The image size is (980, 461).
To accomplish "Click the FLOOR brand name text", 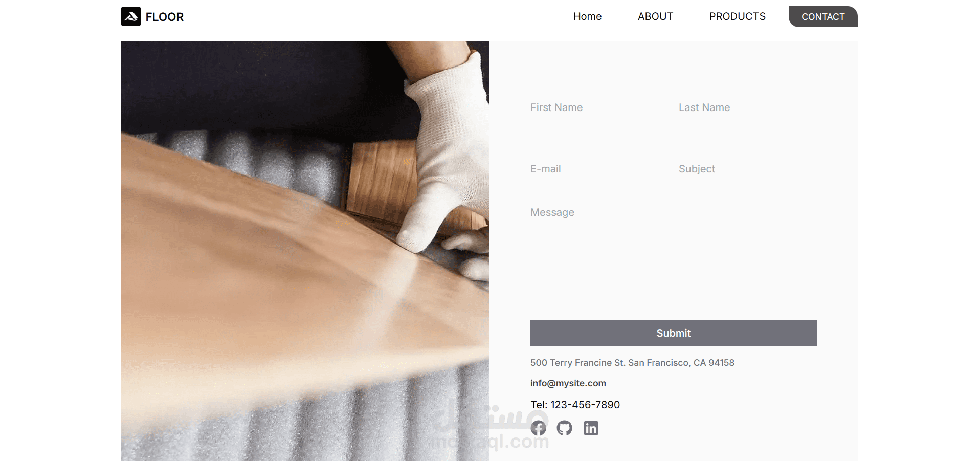I will point(165,17).
